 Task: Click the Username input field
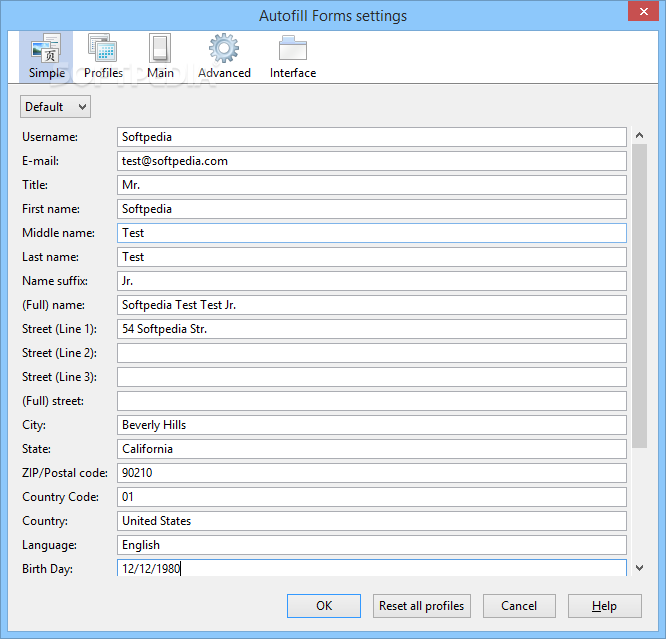[x=372, y=137]
